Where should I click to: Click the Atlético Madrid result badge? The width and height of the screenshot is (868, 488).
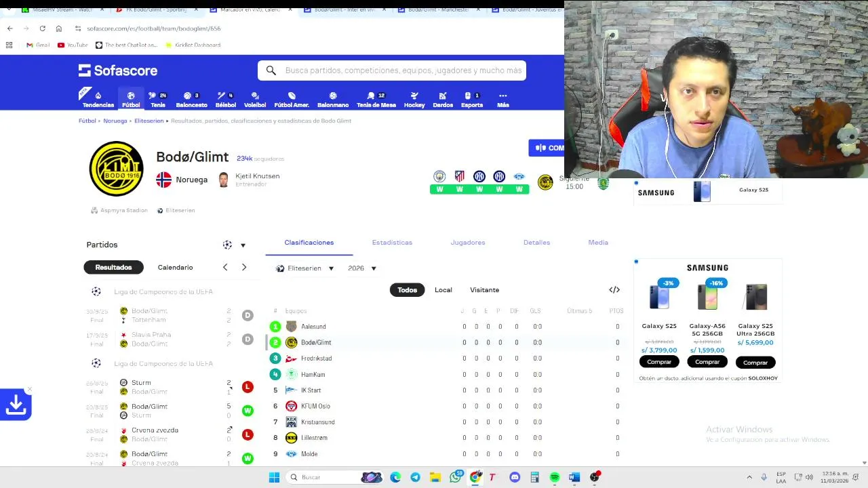pos(459,182)
